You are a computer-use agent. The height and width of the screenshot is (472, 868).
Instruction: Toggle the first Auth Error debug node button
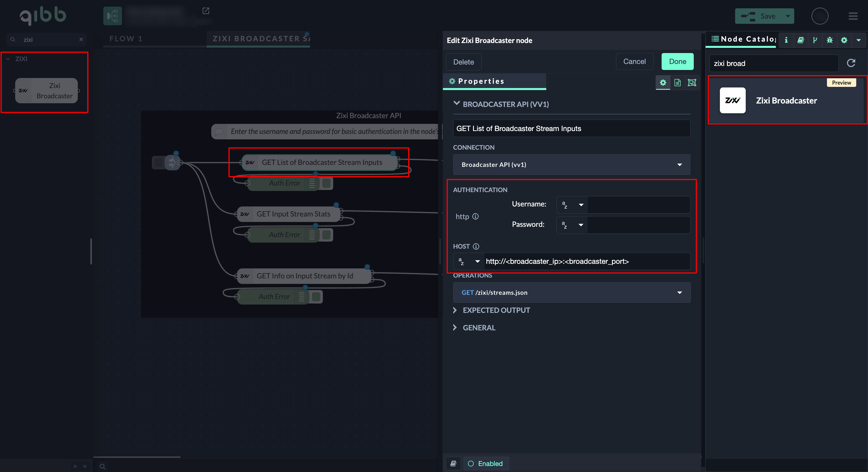(x=326, y=183)
